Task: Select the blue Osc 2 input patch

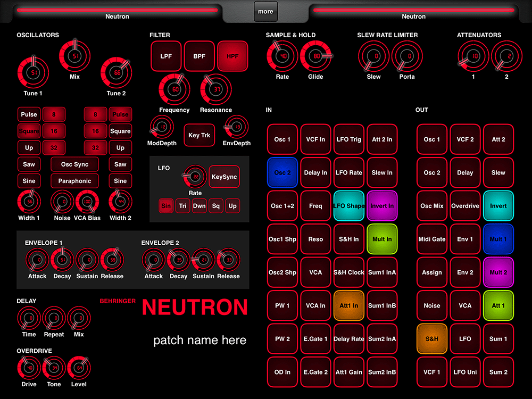Action: coord(282,172)
